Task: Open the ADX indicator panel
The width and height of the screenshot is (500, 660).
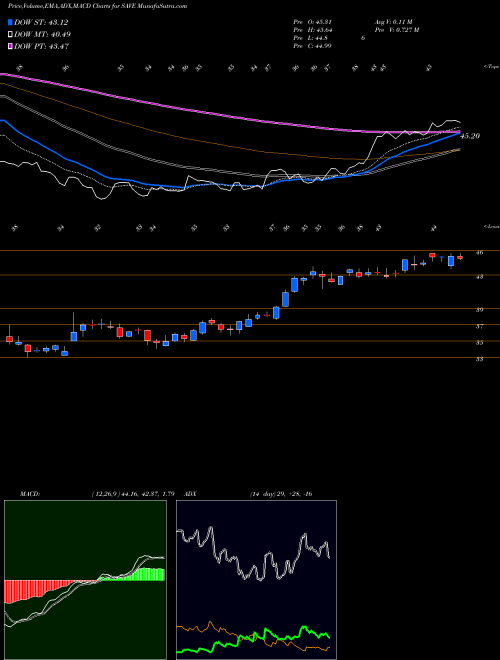Action: 256,580
